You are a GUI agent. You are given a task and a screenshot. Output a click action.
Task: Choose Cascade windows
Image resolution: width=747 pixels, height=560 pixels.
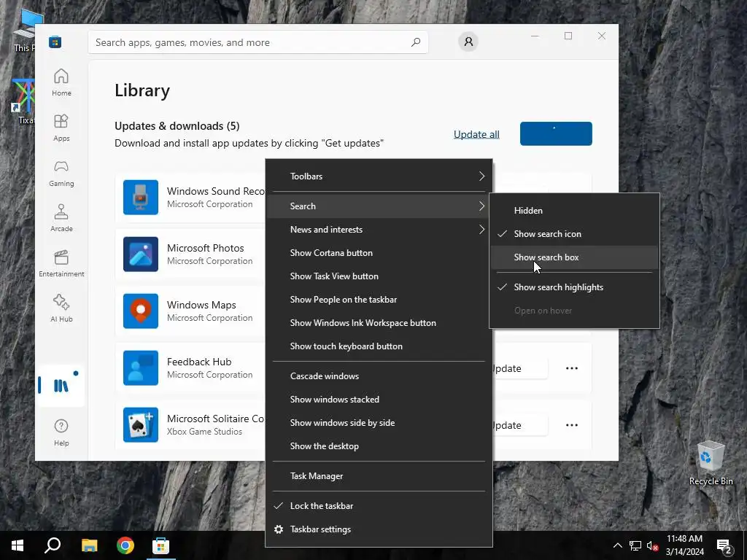[379, 376]
